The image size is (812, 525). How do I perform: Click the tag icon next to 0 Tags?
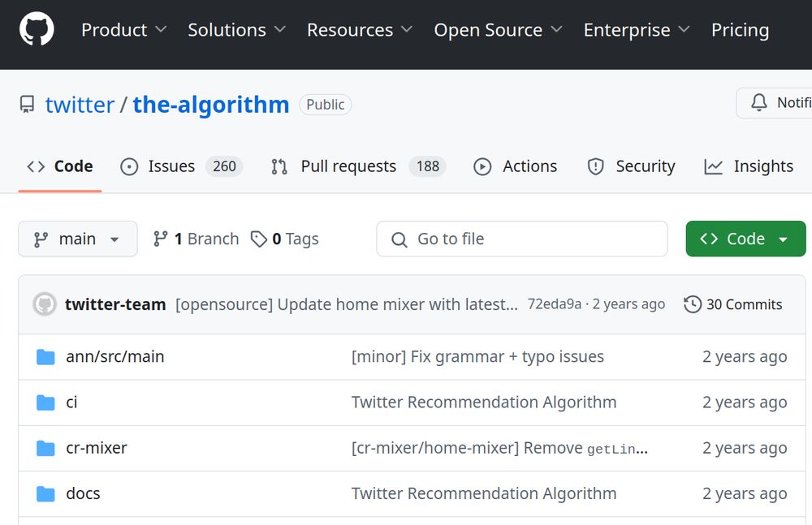258,239
